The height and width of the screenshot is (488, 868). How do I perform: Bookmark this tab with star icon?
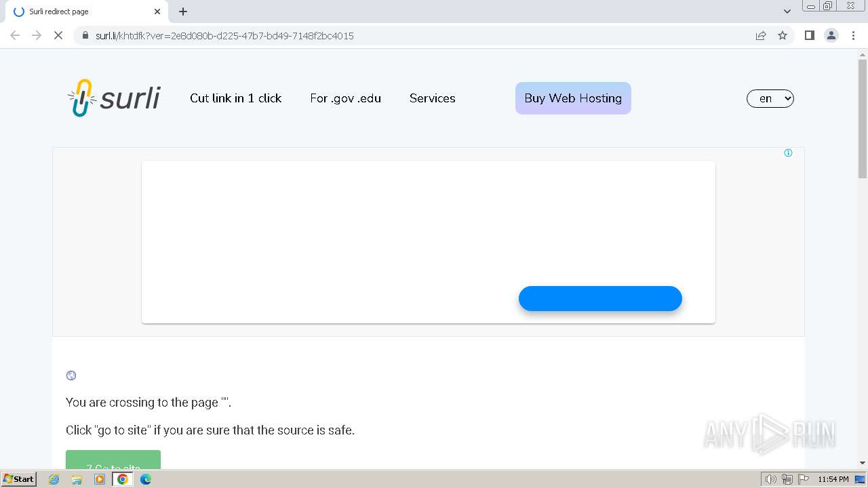point(783,35)
